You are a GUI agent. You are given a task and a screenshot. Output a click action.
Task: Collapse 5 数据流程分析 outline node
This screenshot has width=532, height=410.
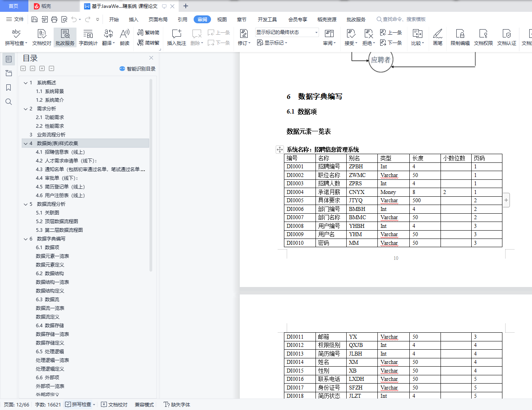(x=26, y=204)
